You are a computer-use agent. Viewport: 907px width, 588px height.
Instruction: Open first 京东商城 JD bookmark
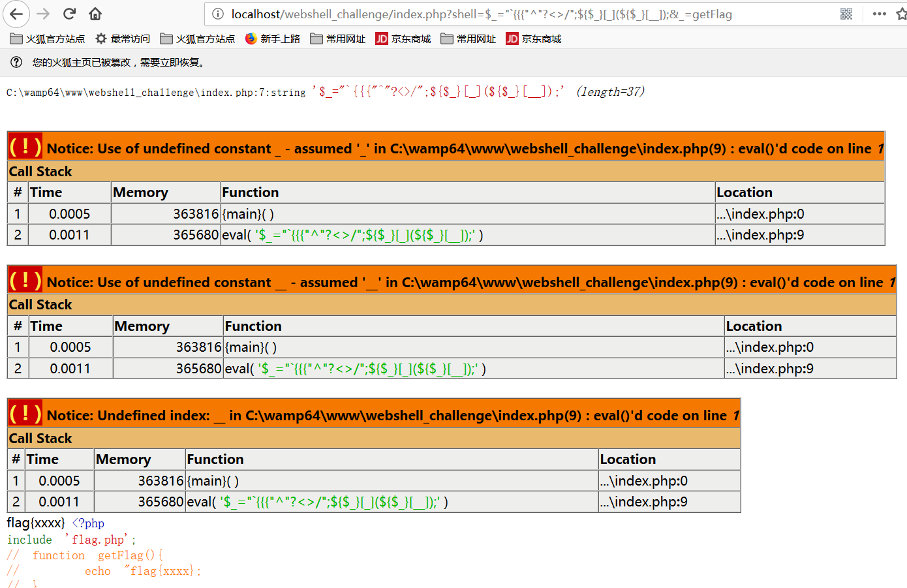coord(403,39)
